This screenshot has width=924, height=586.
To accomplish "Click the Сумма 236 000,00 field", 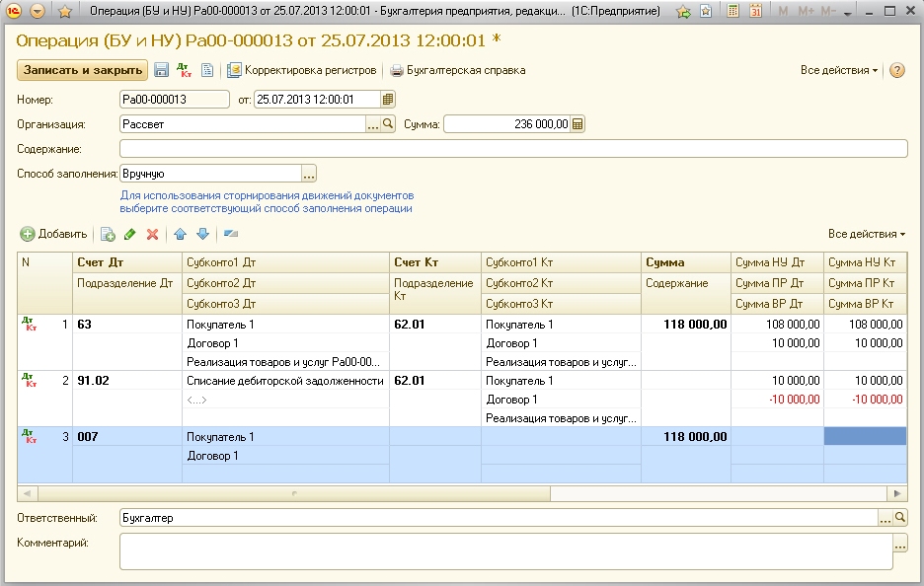I will point(506,124).
